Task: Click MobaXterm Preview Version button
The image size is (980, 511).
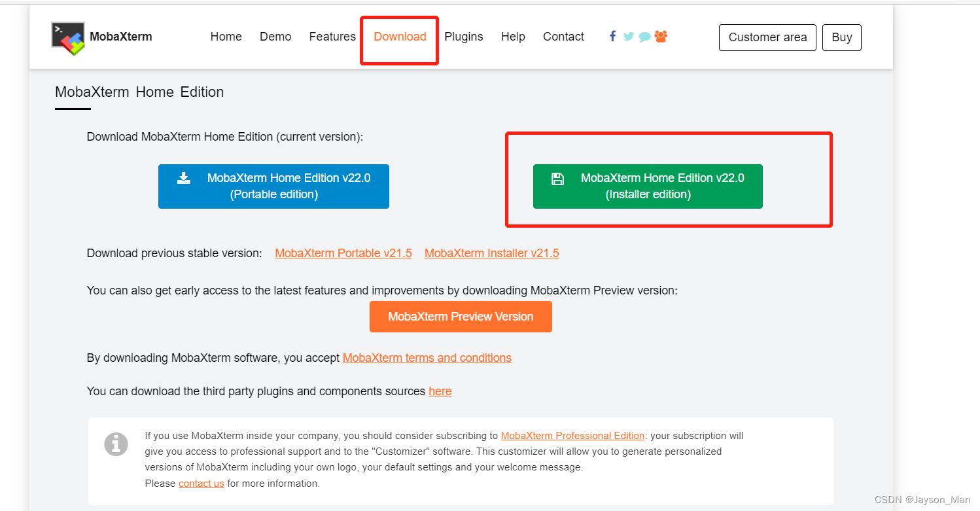Action: [x=461, y=317]
